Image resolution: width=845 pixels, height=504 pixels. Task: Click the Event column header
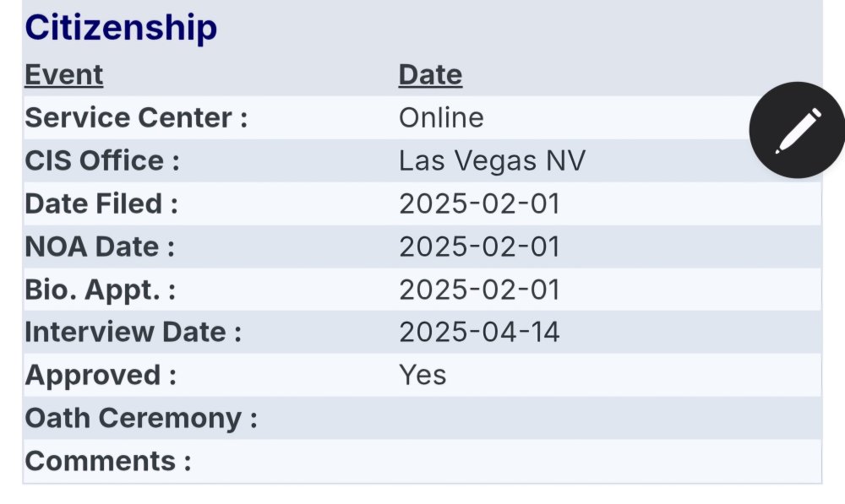coord(63,75)
